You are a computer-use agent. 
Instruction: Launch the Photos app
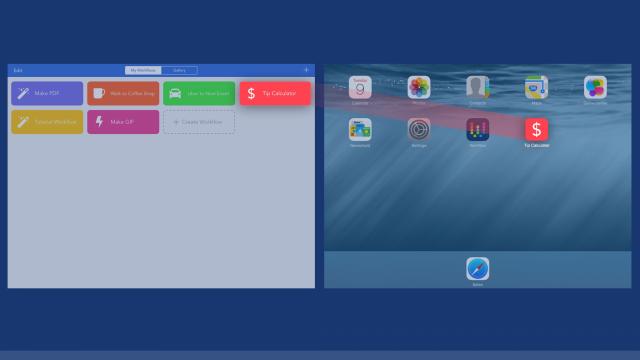click(x=419, y=87)
